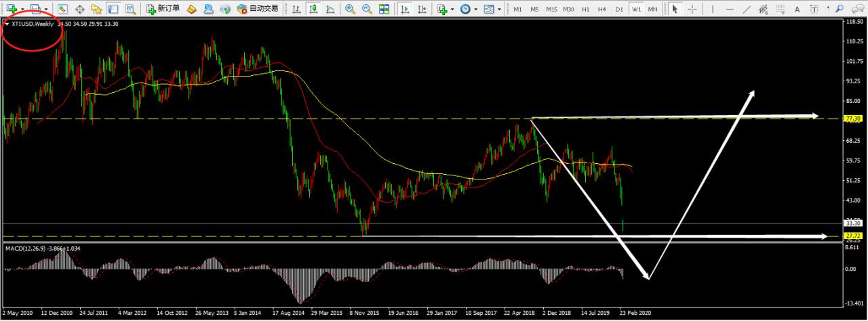868x321 pixels.
Task: Select the Cursor arrow tool
Action: click(x=675, y=9)
